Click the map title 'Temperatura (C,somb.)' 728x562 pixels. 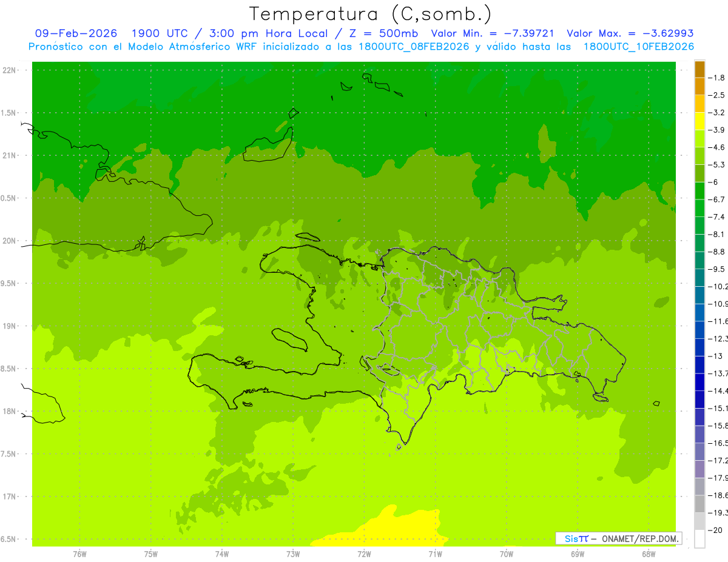[x=370, y=14]
